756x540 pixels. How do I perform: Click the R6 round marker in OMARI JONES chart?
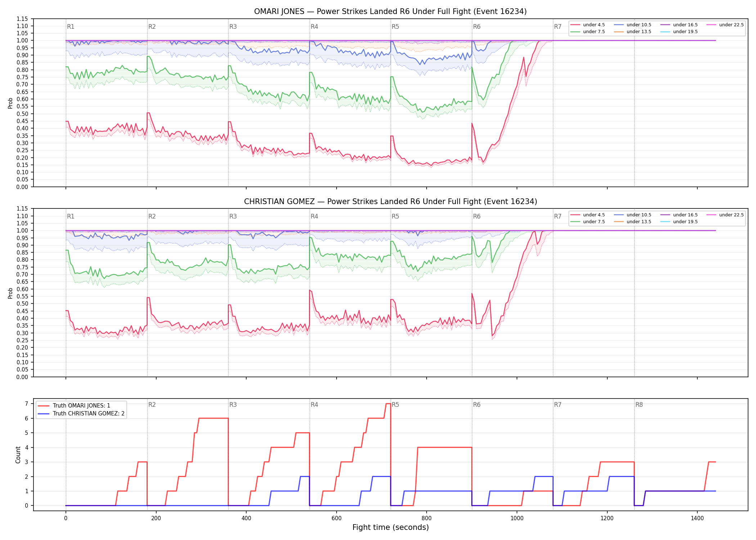pos(477,27)
